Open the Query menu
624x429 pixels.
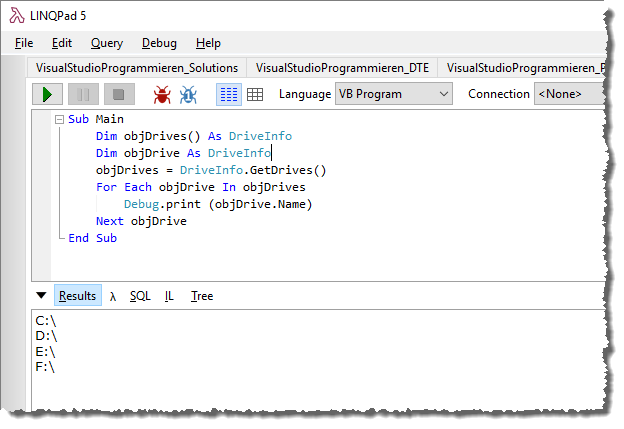point(106,43)
